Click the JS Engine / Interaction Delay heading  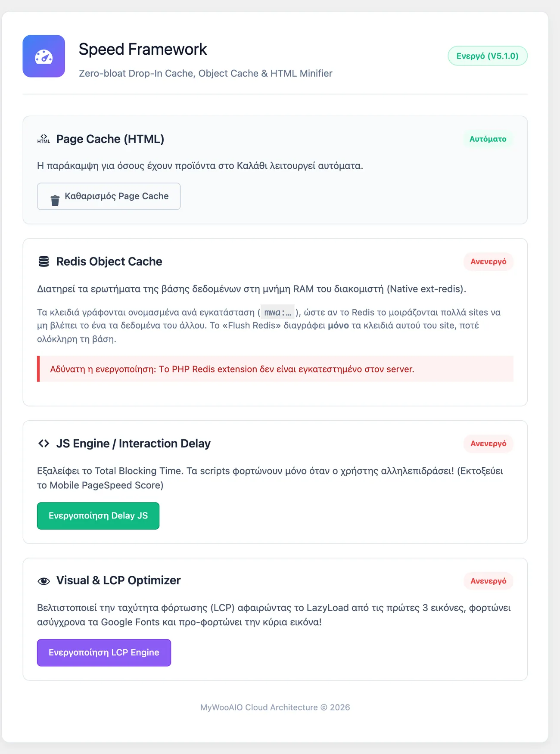point(134,444)
